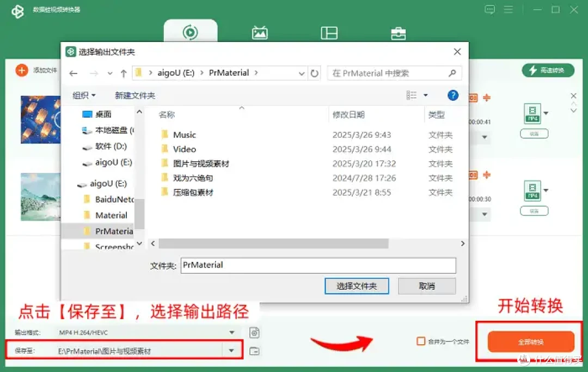Select the 图片与视频素材 folder

(x=201, y=163)
